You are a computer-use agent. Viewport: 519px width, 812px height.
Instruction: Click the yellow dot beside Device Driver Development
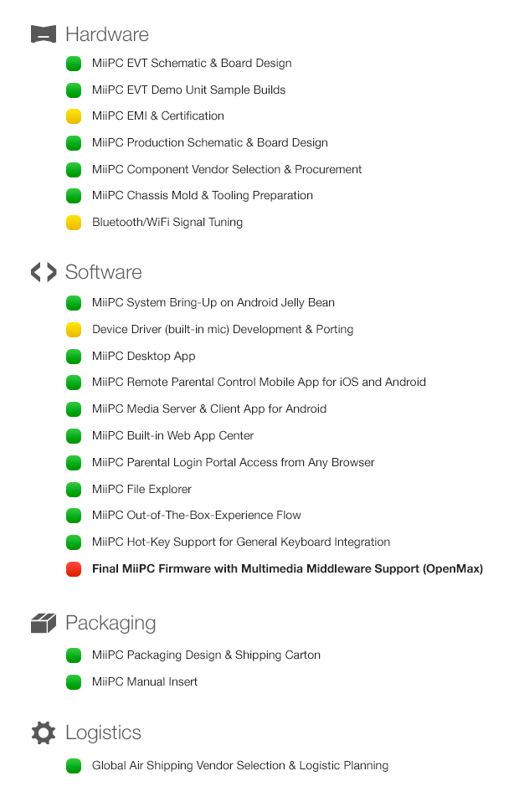74,330
